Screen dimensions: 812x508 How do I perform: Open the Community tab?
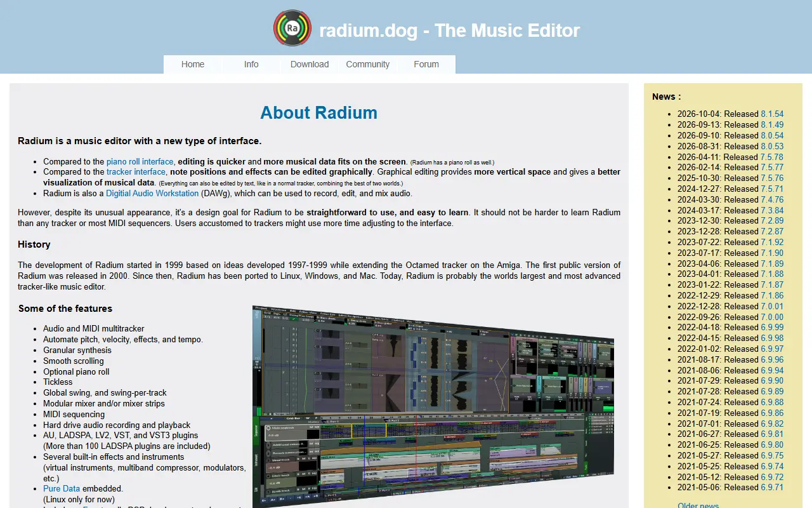368,64
